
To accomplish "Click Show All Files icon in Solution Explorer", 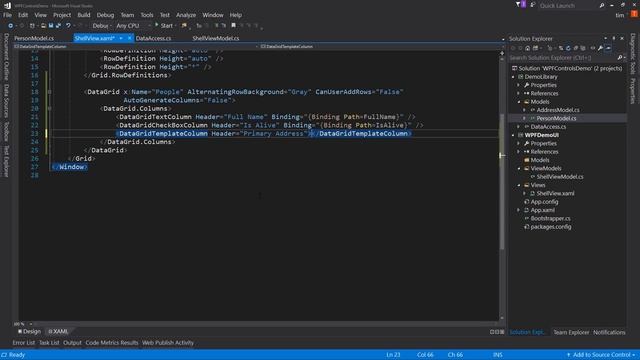I will pyautogui.click(x=583, y=48).
